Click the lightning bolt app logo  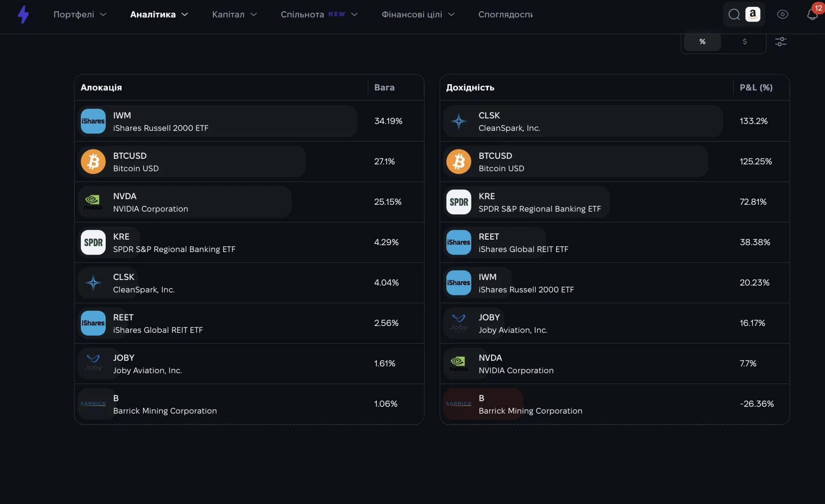[x=23, y=15]
